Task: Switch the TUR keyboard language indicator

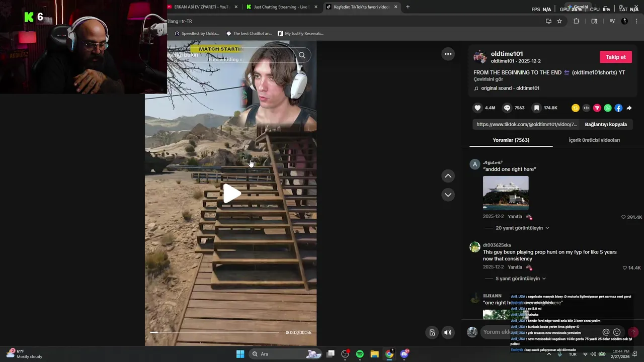Action: coord(573,354)
